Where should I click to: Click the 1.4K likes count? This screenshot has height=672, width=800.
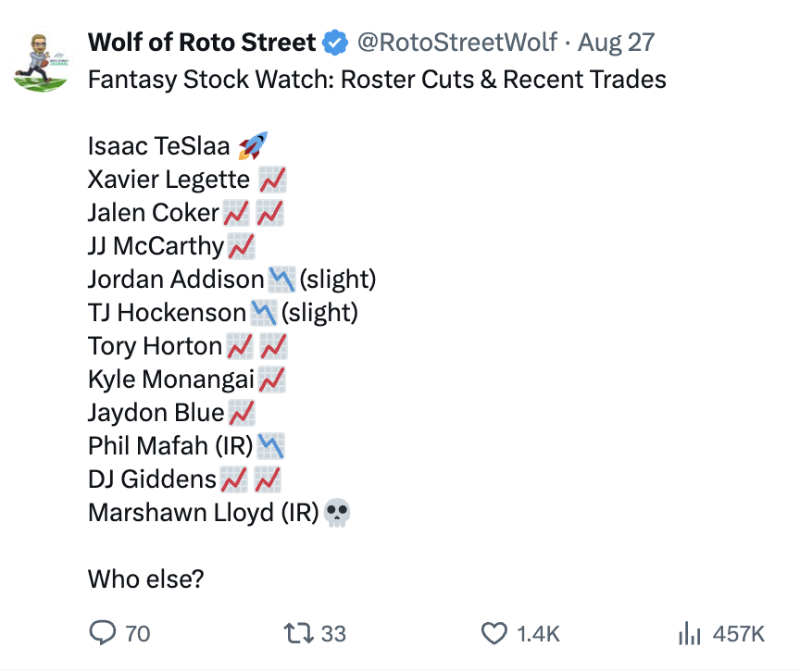[538, 634]
